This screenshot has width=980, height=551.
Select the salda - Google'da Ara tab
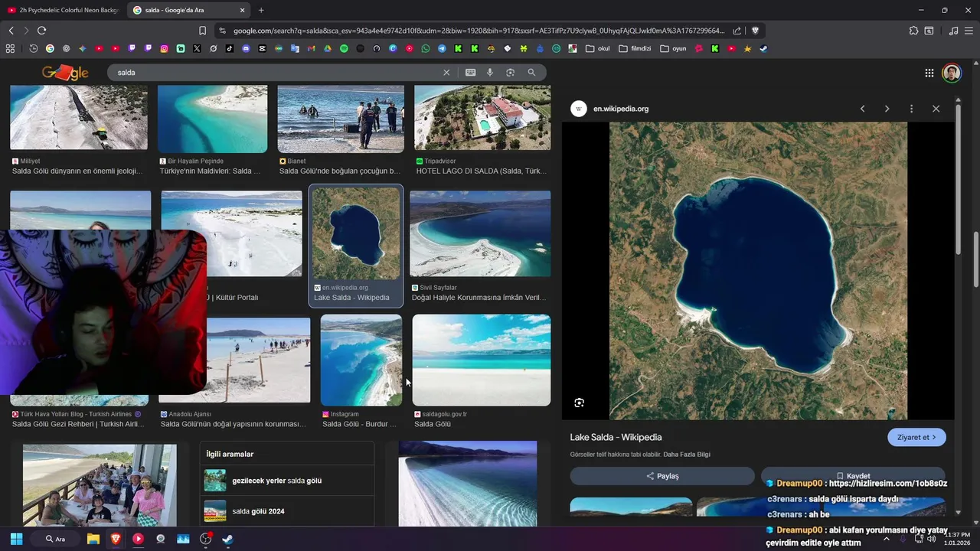tap(190, 10)
